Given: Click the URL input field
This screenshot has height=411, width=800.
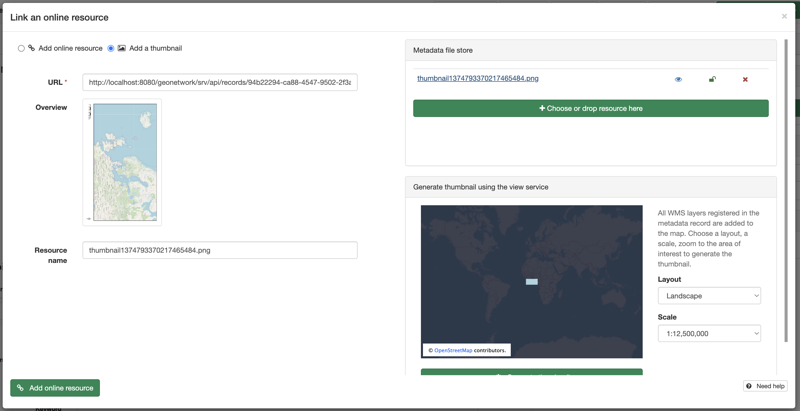Looking at the screenshot, I should point(220,82).
